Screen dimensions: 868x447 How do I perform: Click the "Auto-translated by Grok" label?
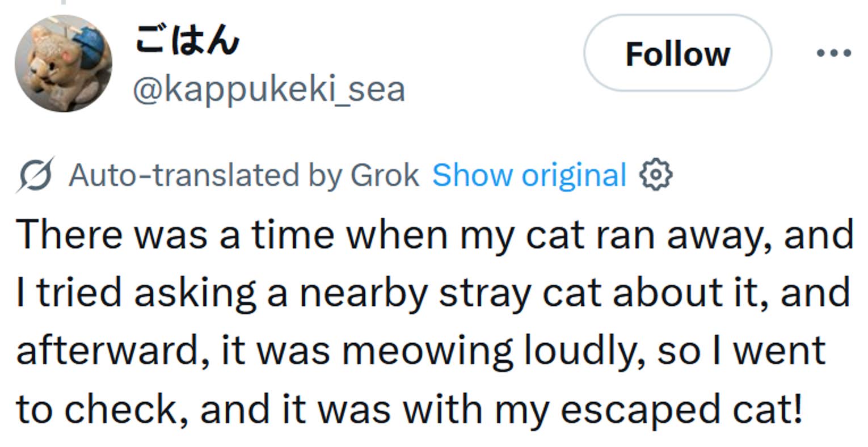tap(244, 175)
